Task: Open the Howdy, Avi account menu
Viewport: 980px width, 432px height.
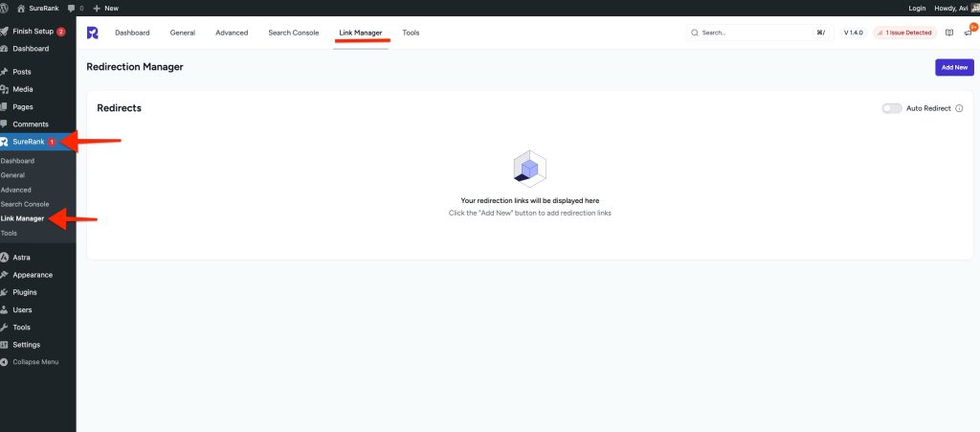Action: 956,8
